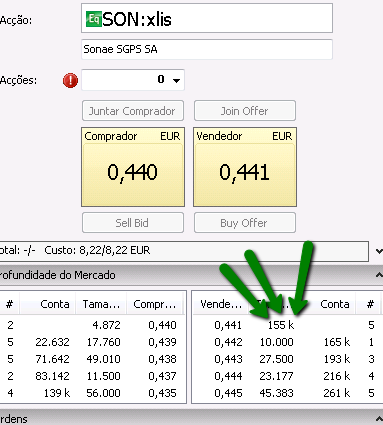Click cumulative bid value 83.142
Image resolution: width=383 pixels, height=425 pixels.
[52, 376]
